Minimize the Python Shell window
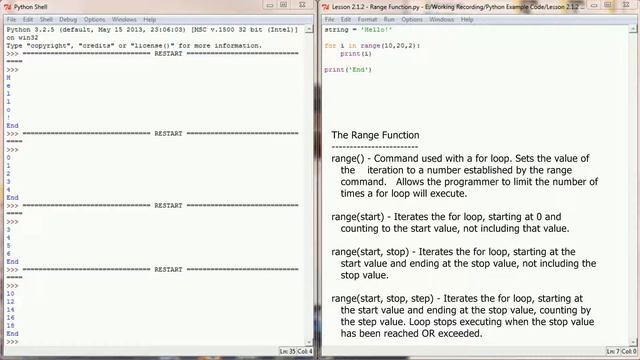640x360 pixels. [x=270, y=5]
